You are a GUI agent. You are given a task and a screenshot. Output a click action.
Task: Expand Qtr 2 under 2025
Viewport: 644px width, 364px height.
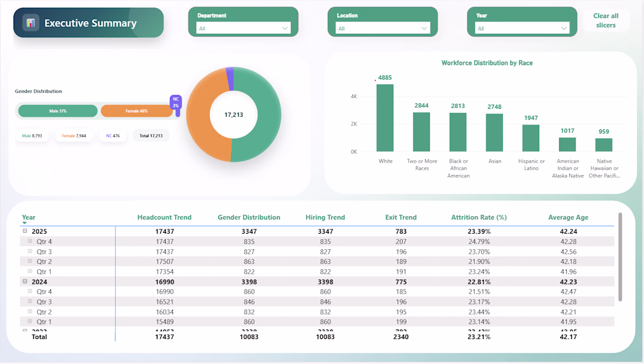point(30,261)
